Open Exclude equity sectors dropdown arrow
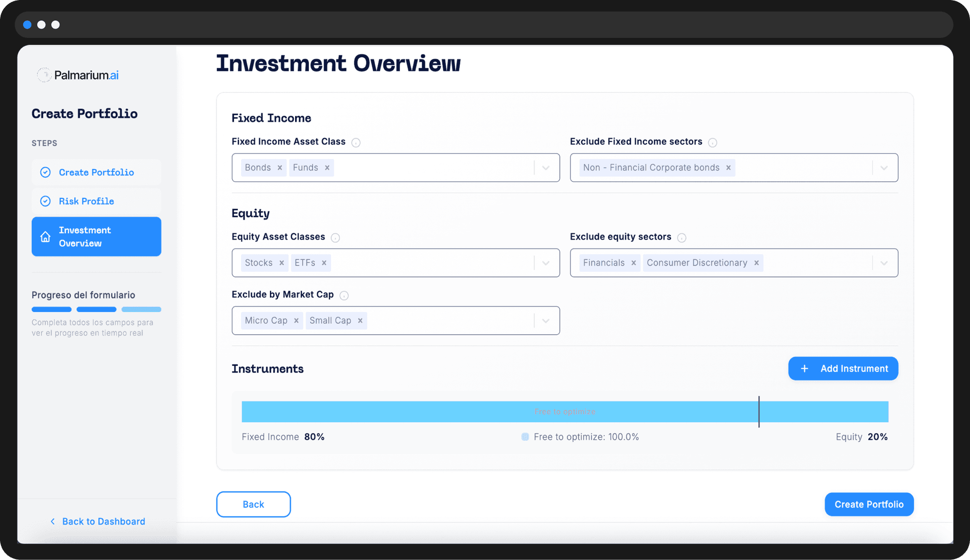 coord(884,263)
